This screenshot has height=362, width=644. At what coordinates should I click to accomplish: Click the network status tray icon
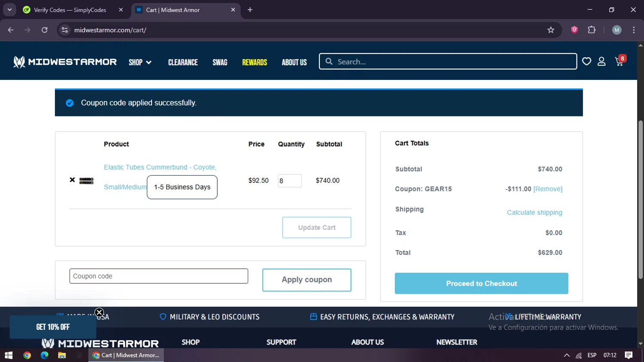pos(579,355)
